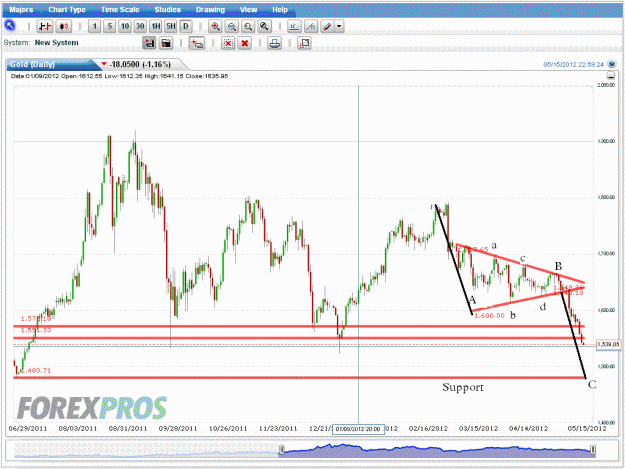Zoom in with the plus magnifier
Image resolution: width=625 pixels, height=469 pixels.
(215, 27)
